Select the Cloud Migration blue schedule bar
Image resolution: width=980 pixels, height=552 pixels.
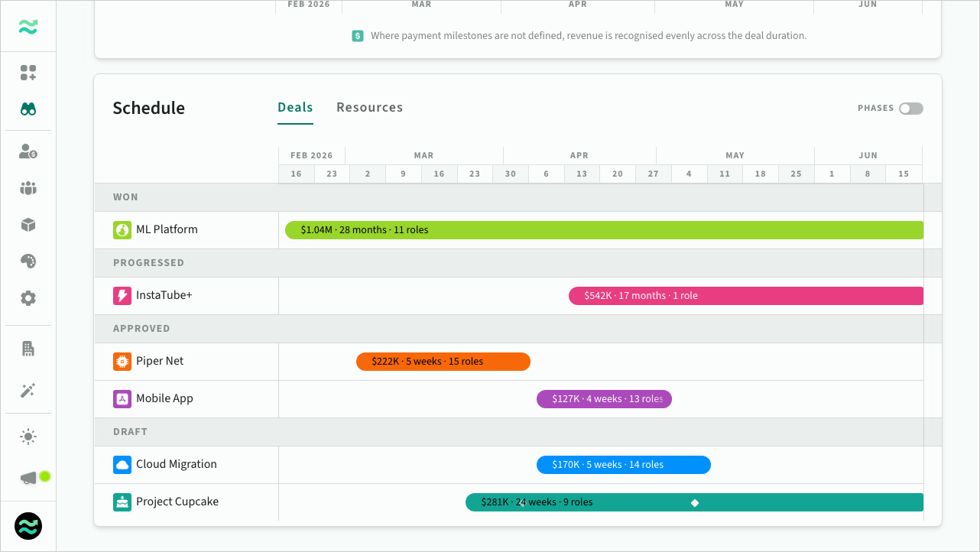click(x=623, y=465)
